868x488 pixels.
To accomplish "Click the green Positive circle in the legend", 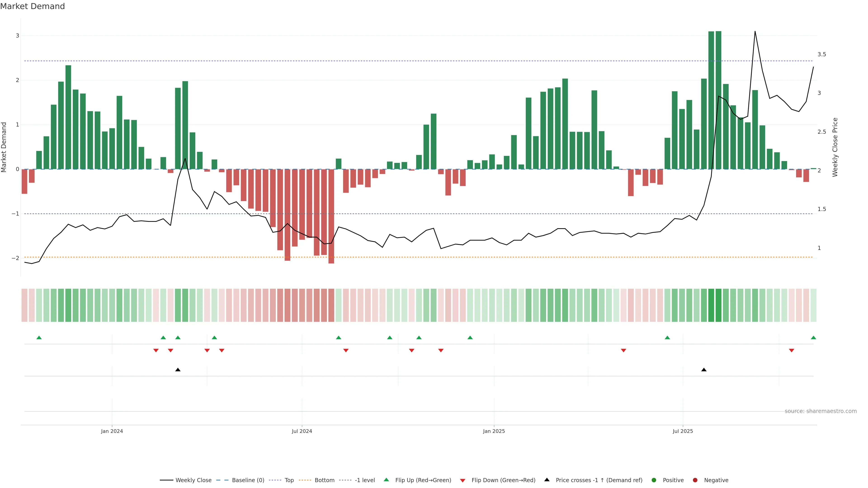I will [654, 480].
